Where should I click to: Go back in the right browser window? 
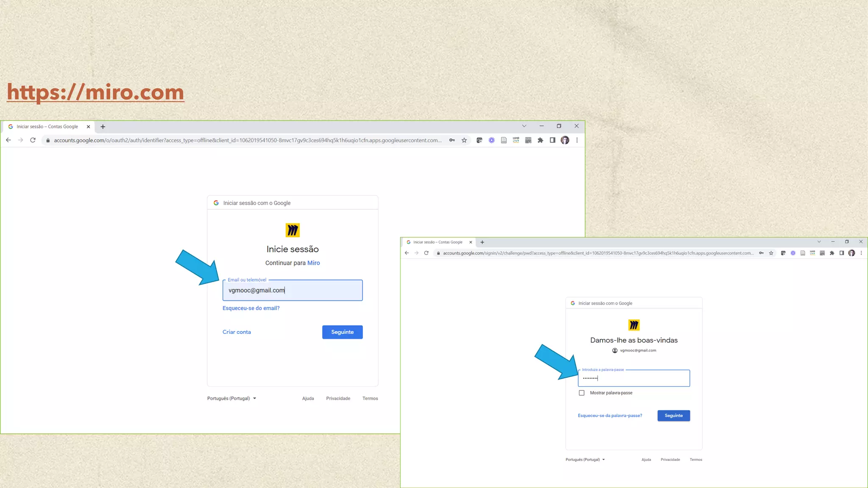point(407,253)
